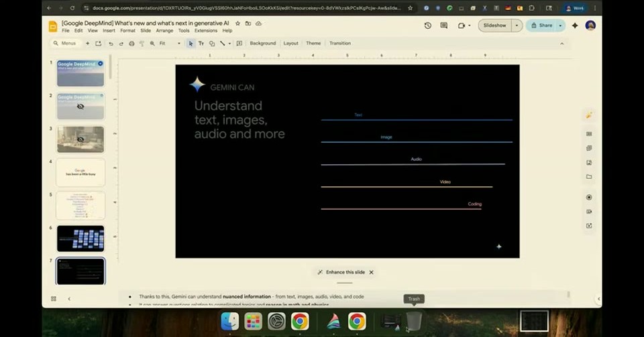The height and width of the screenshot is (337, 644).
Task: Start the Slideshow
Action: tap(494, 25)
